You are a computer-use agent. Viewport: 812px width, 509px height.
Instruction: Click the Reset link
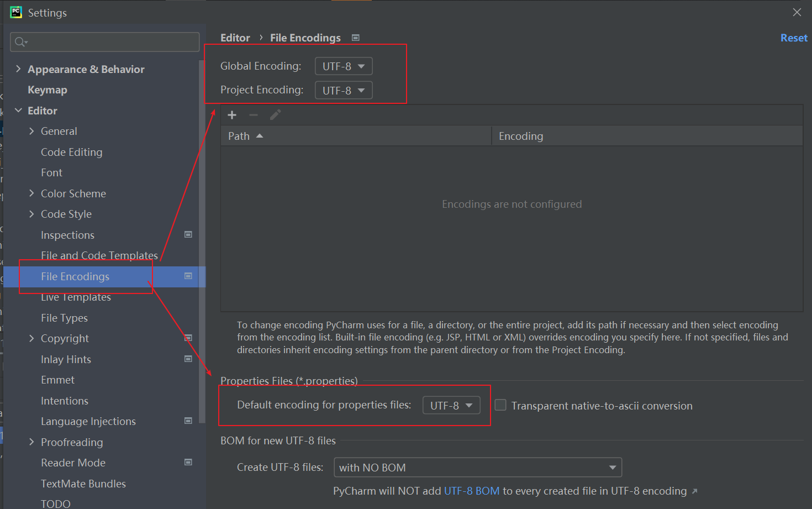(794, 38)
